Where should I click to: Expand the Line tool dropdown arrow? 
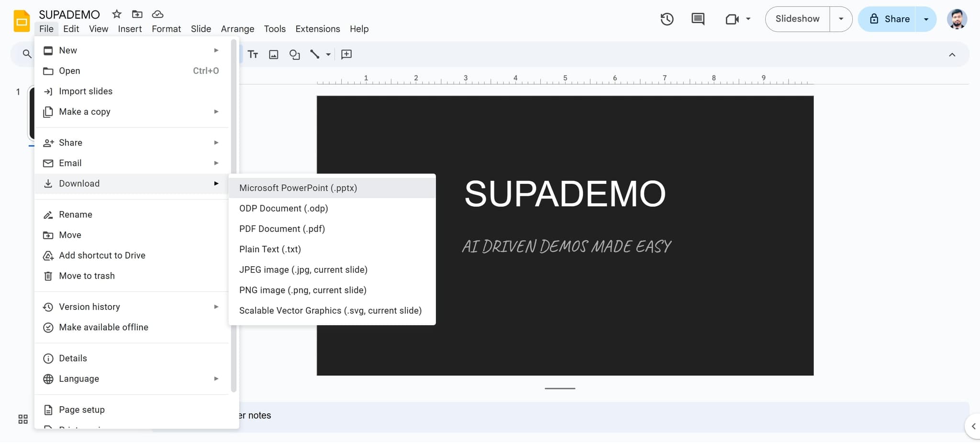tap(327, 54)
